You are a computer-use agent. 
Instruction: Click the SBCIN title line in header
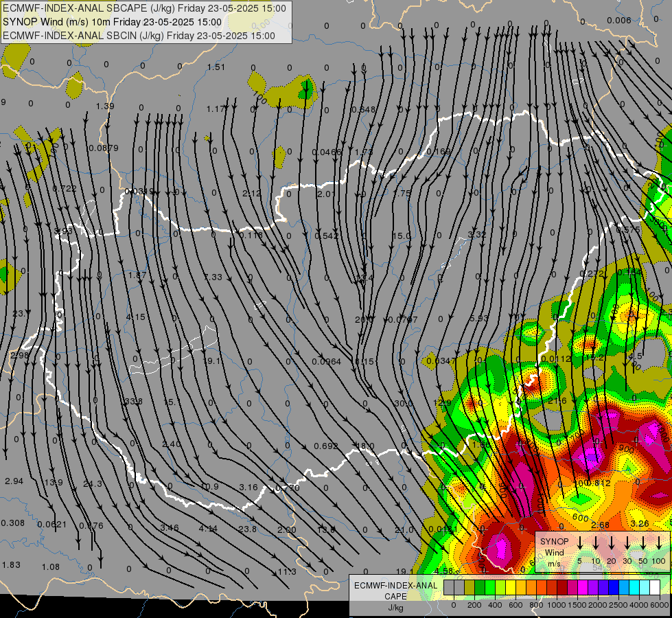(139, 36)
